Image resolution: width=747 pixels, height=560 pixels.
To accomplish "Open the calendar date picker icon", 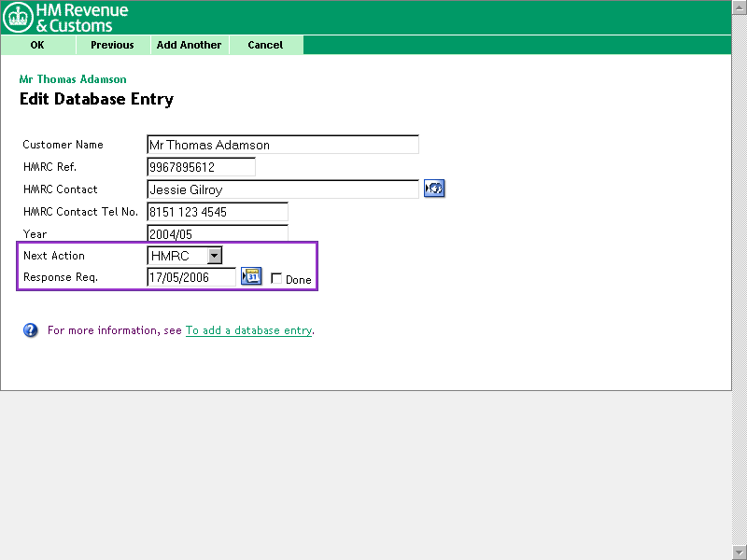I will [251, 276].
